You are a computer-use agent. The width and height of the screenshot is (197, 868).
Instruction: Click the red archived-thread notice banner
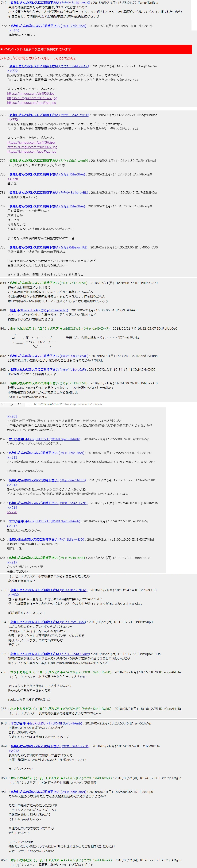pos(96,49)
